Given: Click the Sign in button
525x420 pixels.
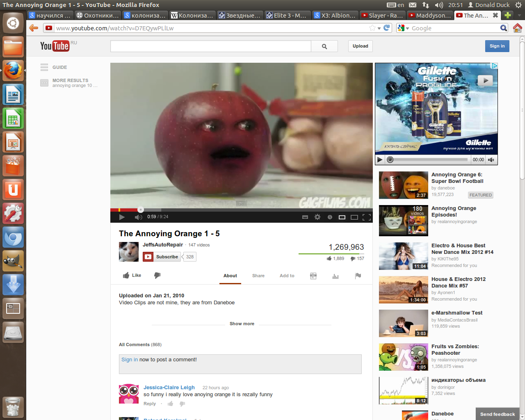Looking at the screenshot, I should tap(497, 46).
